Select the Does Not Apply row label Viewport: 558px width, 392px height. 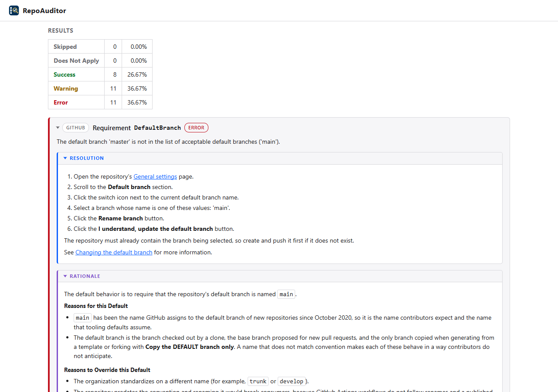[76, 61]
